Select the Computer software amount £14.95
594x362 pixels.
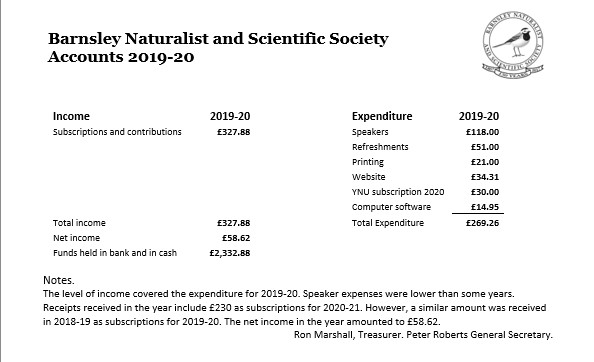[485, 207]
